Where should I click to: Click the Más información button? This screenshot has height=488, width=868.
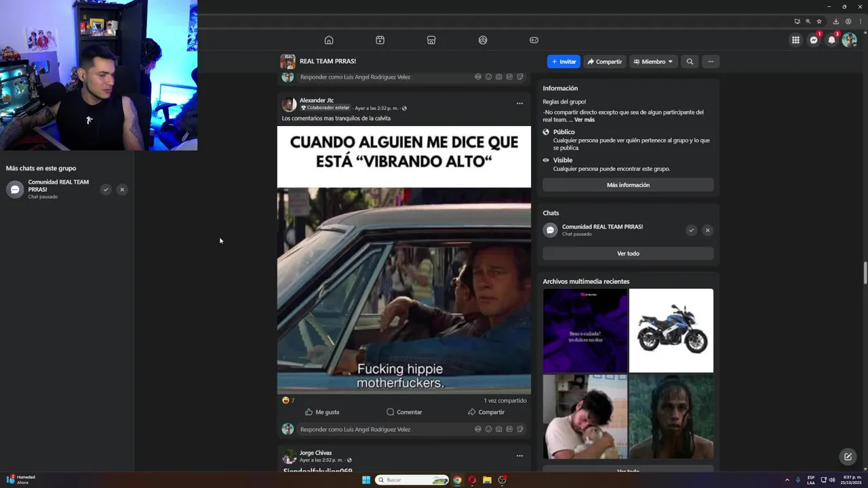pos(628,185)
